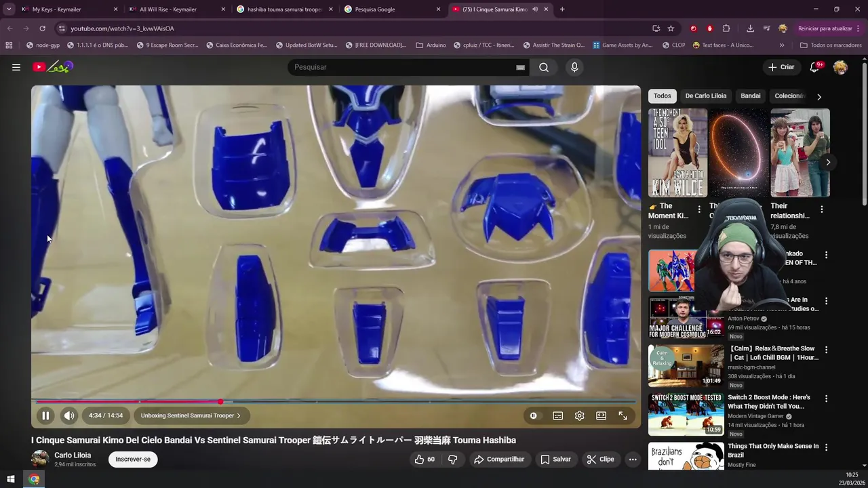The width and height of the screenshot is (868, 488).
Task: Like the video (60 likes)
Action: tap(425, 459)
